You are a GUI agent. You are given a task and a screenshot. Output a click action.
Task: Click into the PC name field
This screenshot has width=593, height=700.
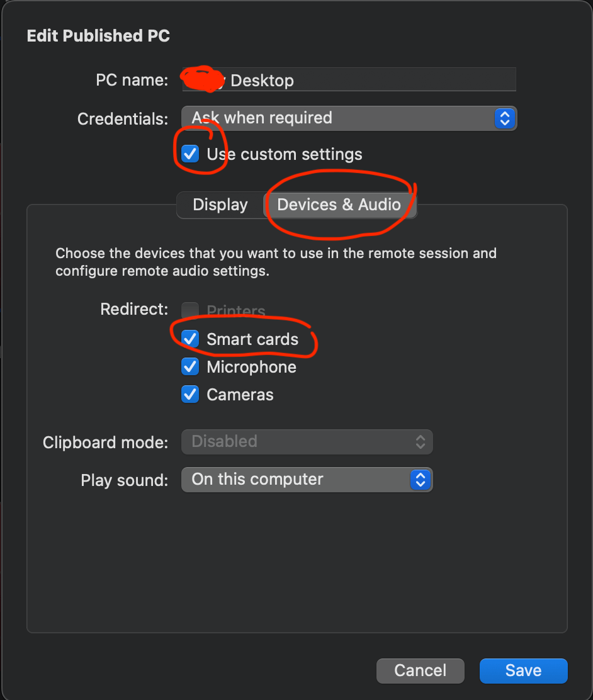point(349,79)
